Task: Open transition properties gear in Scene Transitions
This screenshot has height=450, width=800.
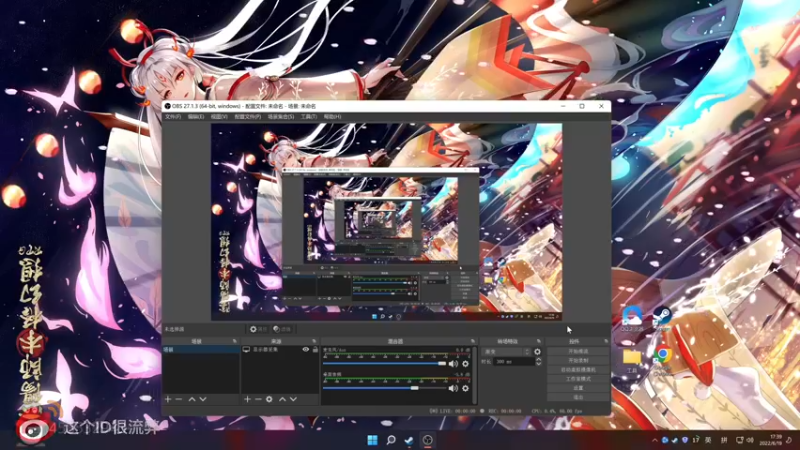Action: point(537,352)
